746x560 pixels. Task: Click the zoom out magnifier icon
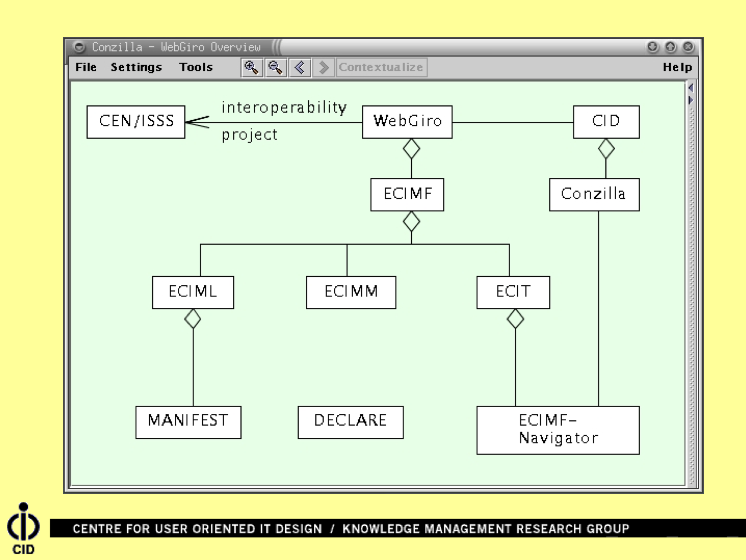coord(276,67)
